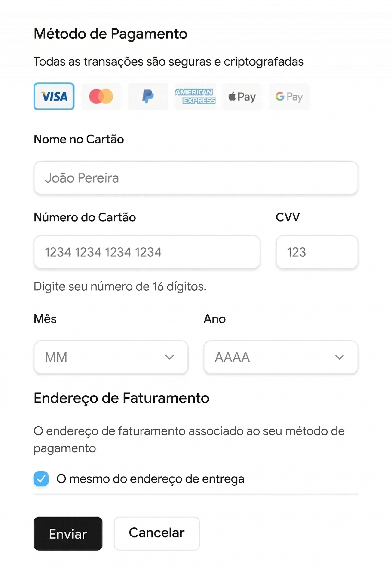The width and height of the screenshot is (392, 579).
Task: Choose the Mastercard payment icon
Action: click(101, 96)
